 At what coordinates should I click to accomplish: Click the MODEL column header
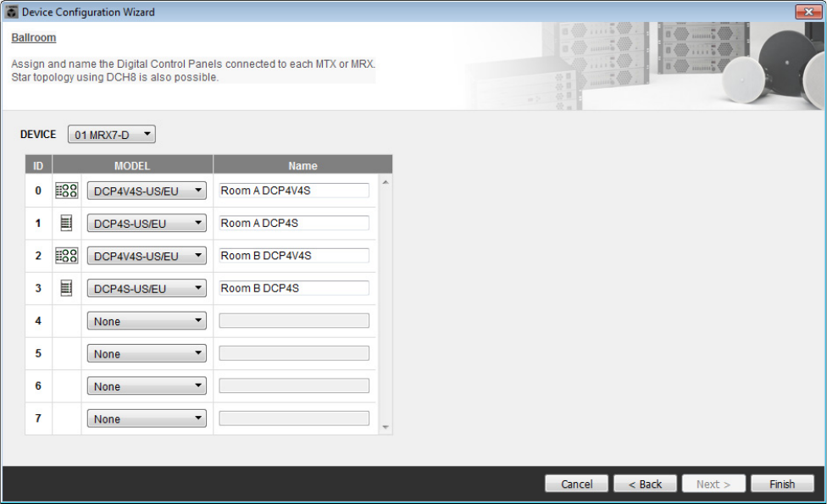click(132, 165)
